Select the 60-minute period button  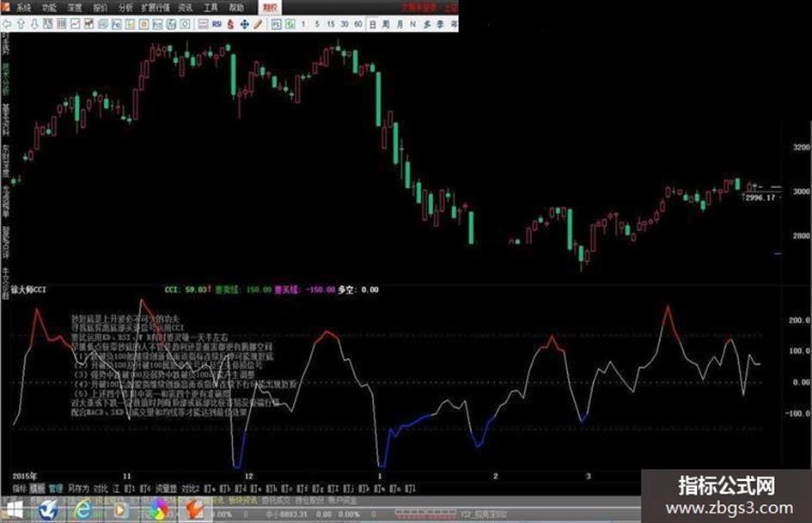(357, 24)
